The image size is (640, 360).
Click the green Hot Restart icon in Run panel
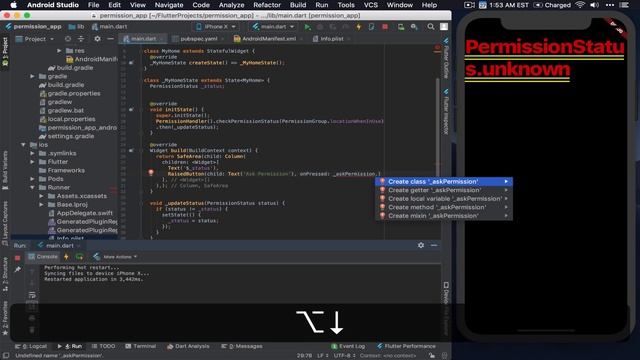click(80, 257)
